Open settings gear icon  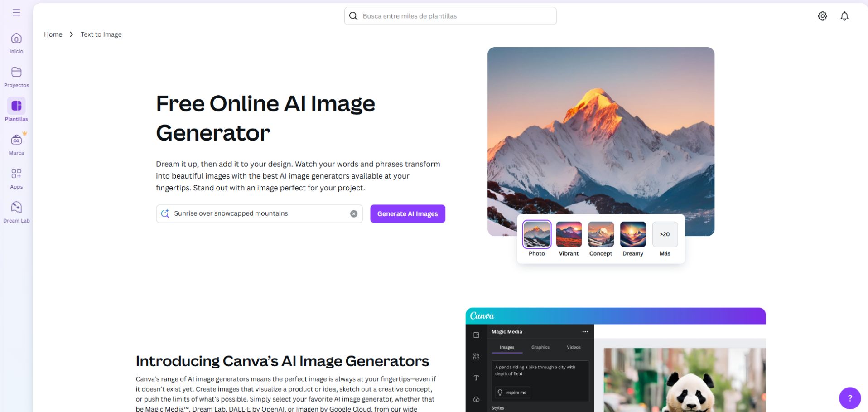tap(822, 16)
